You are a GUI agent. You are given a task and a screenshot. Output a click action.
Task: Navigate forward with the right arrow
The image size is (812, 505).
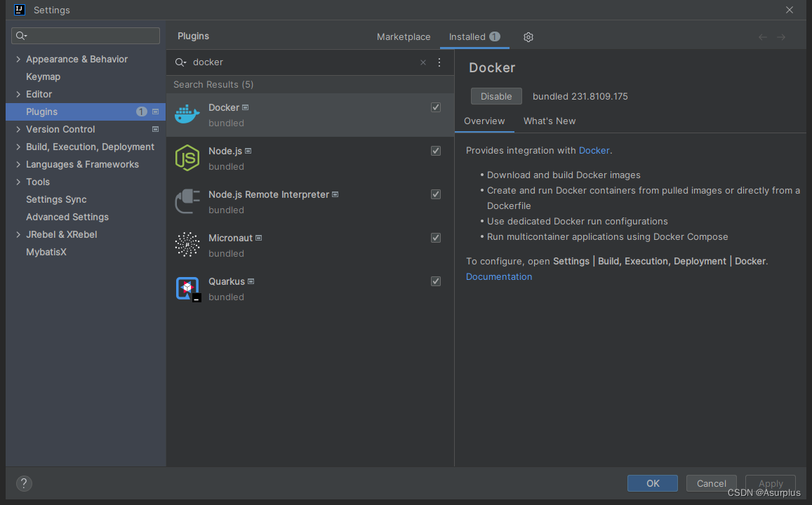tap(781, 37)
